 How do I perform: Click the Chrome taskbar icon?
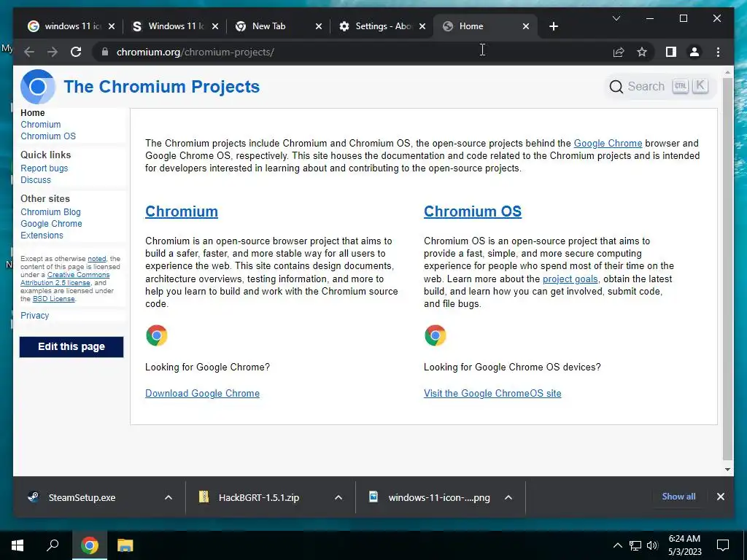(x=90, y=545)
